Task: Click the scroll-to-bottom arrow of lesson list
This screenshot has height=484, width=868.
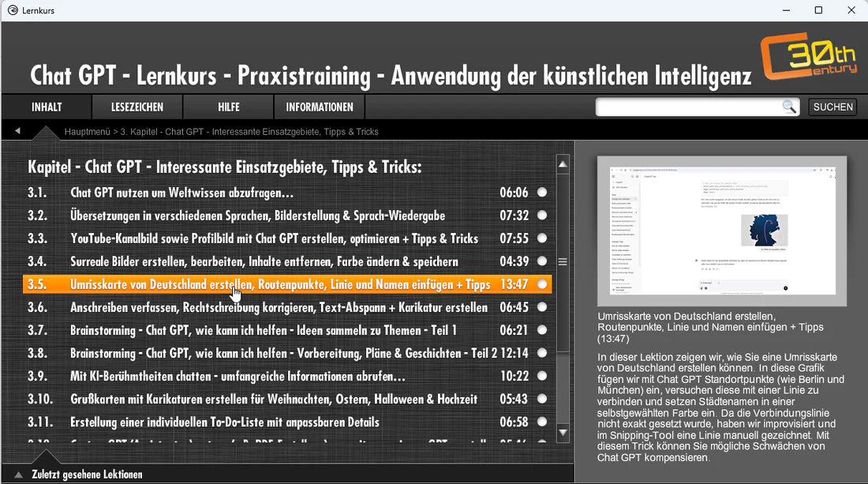Action: [563, 432]
